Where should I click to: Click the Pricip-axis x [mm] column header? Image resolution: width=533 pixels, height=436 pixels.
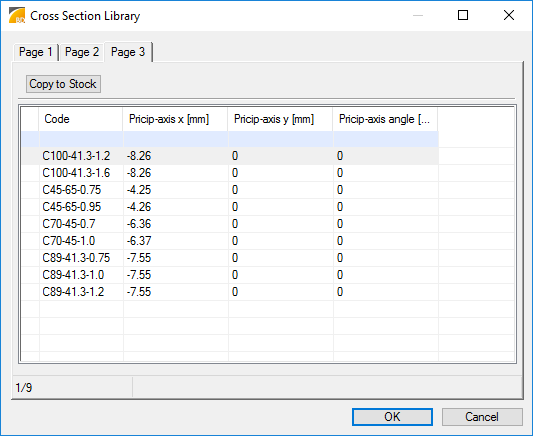[x=175, y=119]
